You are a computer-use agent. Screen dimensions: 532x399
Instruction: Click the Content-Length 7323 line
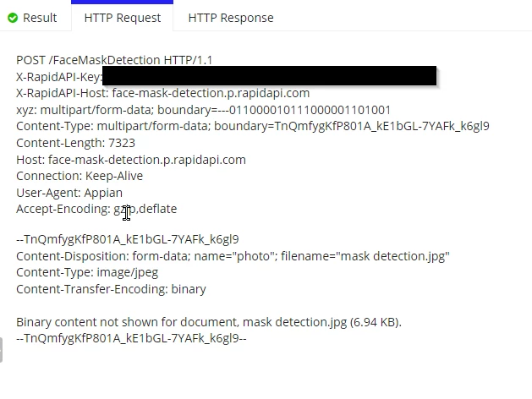(x=75, y=143)
